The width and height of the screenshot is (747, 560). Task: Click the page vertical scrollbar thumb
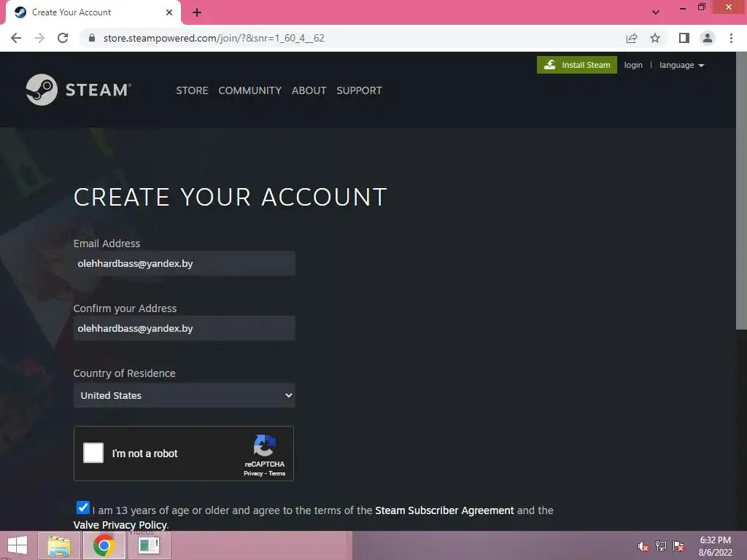point(741,190)
